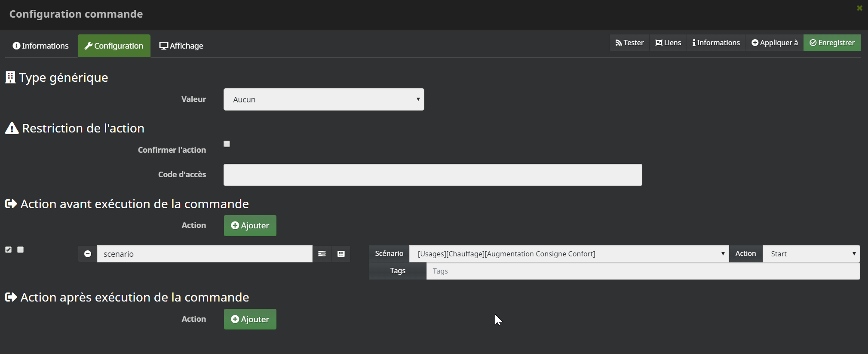Switch to the Configuration tab
Screen dimensions: 868x354
(114, 46)
